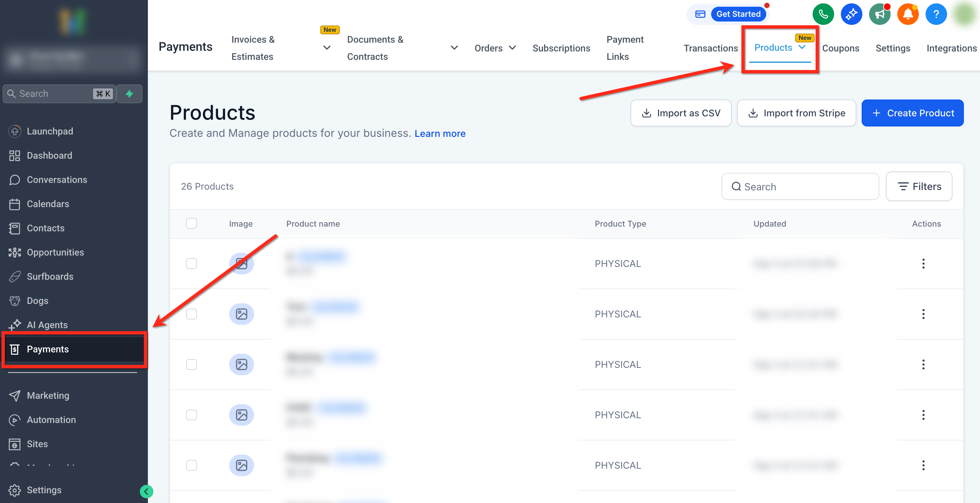The image size is (980, 503).
Task: Go to the Coupons tab
Action: coord(841,48)
